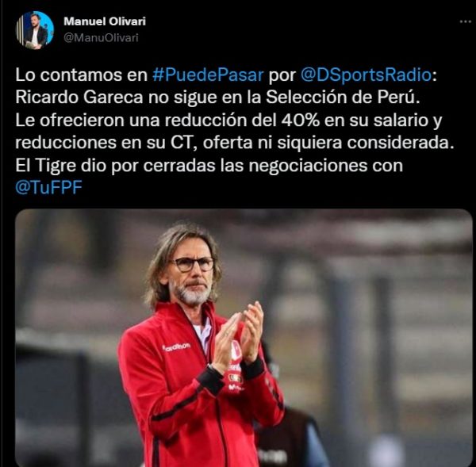Open the @TuFPF mention
The width and height of the screenshot is (476, 467).
[x=48, y=188]
